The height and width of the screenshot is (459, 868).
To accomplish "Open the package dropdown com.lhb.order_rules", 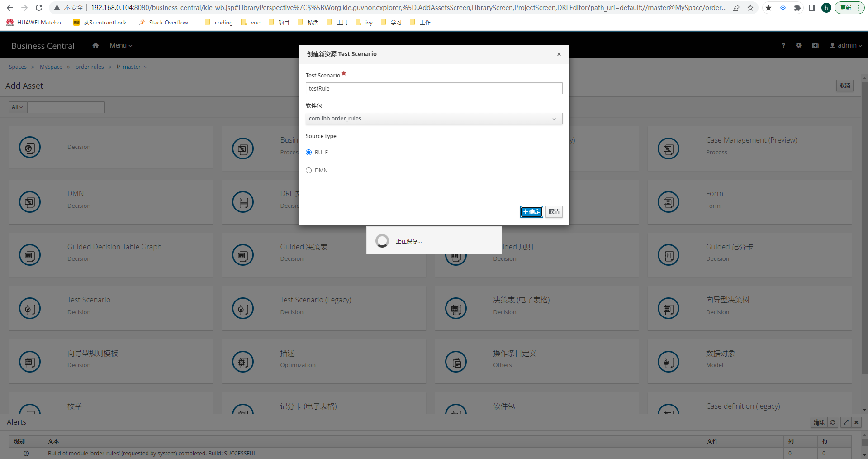I will point(434,119).
